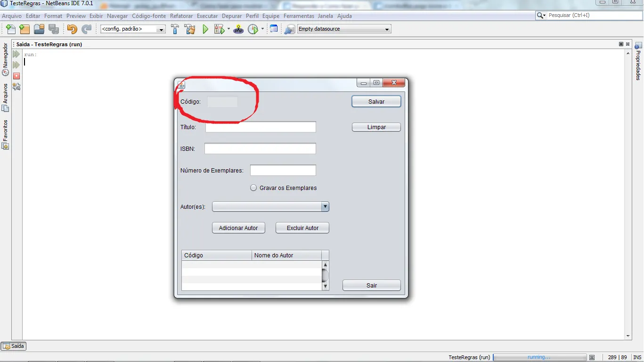Click the New Project toolbar icon

pos(24,29)
